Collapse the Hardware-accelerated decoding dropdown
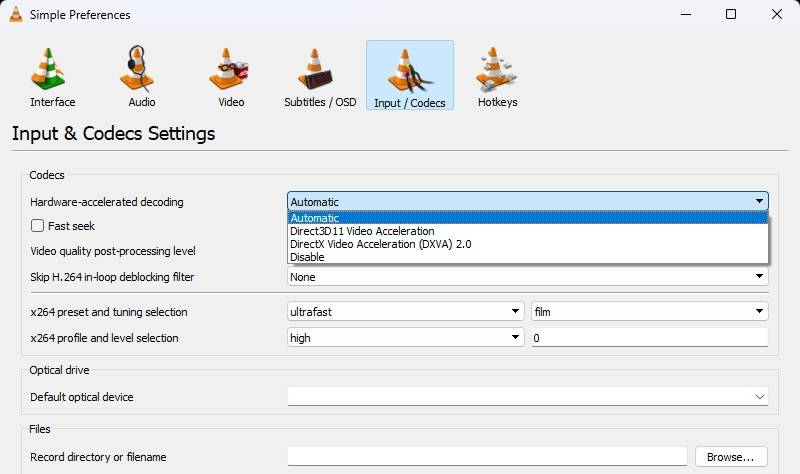Screen dimensions: 800x474 coord(528,202)
